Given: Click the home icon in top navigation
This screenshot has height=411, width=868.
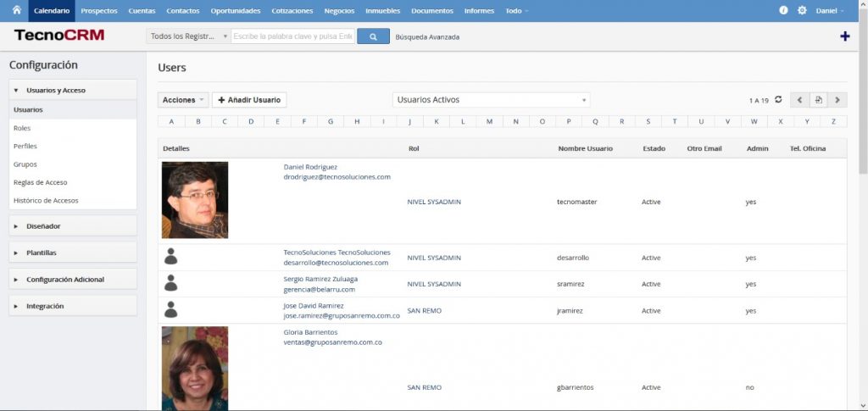Looking at the screenshot, I should click(15, 10).
